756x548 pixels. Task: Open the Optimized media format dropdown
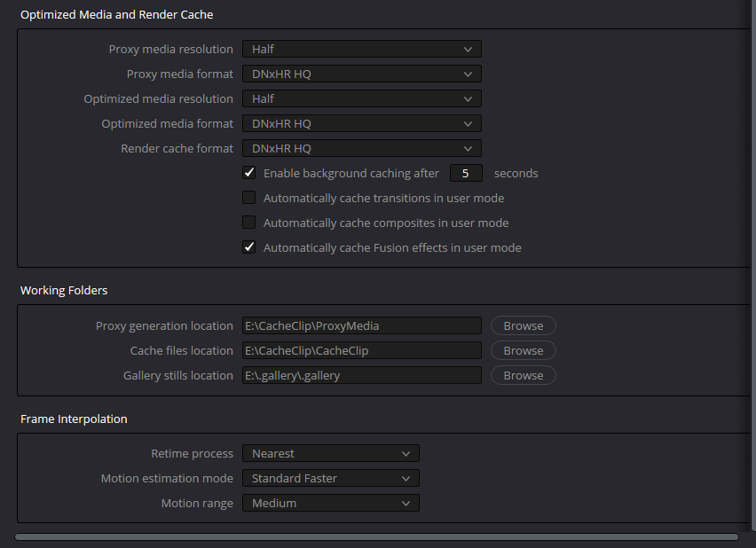coord(361,123)
